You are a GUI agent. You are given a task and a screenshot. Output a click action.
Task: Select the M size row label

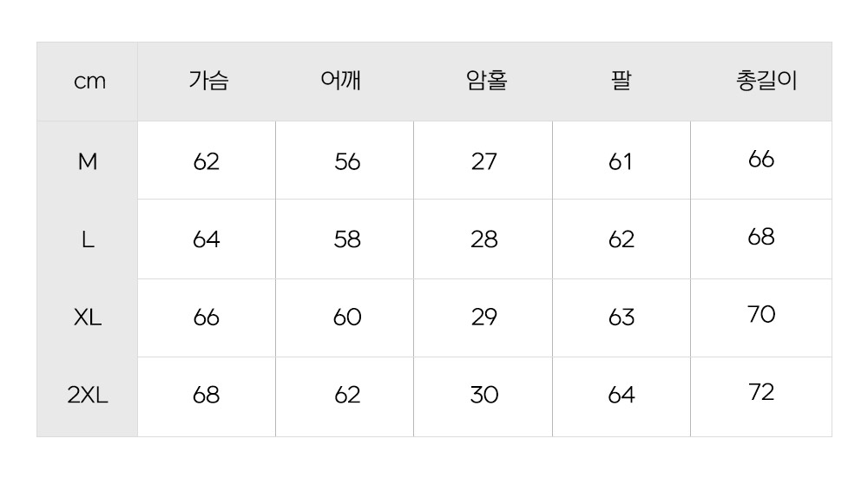pyautogui.click(x=88, y=161)
